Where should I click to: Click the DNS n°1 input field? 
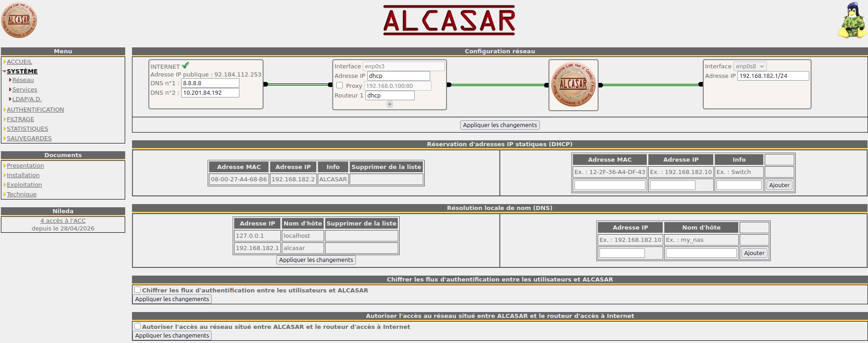coord(210,83)
